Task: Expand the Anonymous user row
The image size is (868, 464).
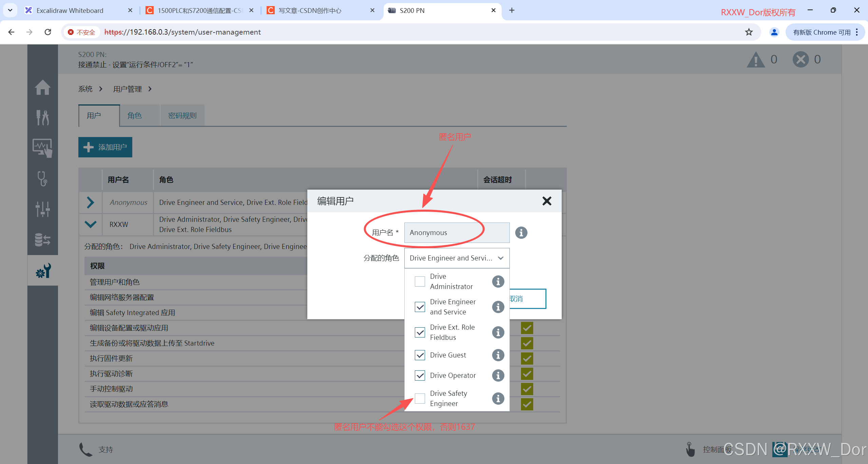Action: (x=90, y=202)
